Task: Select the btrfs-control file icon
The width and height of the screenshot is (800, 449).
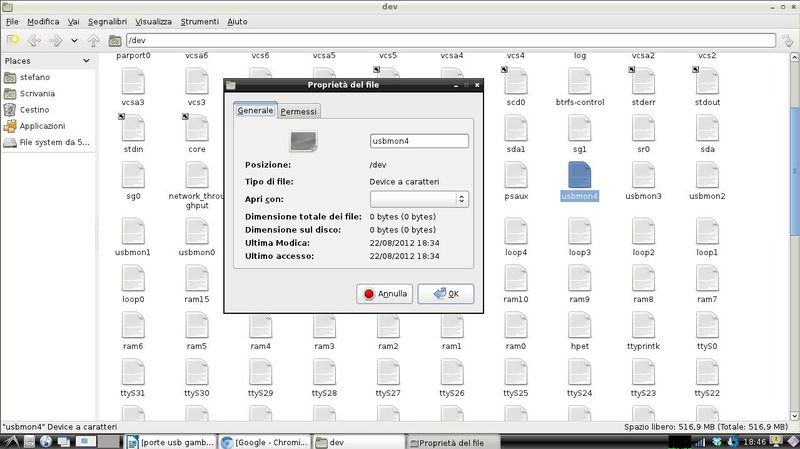Action: (x=580, y=81)
